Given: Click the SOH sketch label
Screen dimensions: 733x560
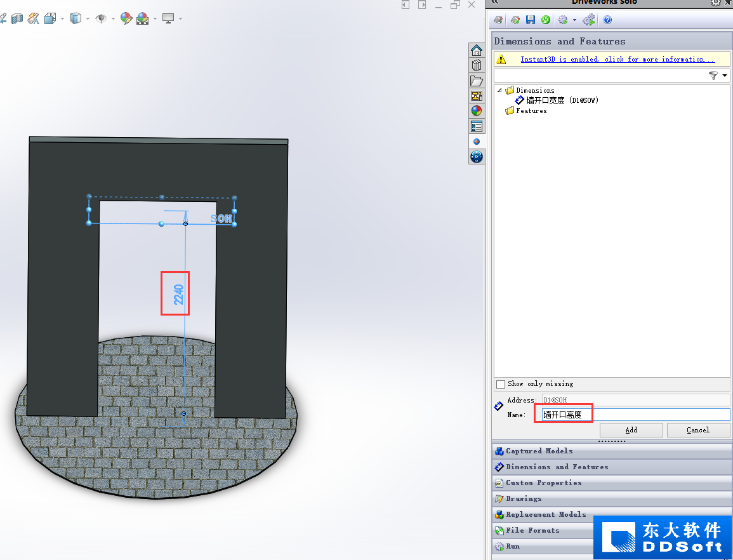Looking at the screenshot, I should click(x=221, y=218).
